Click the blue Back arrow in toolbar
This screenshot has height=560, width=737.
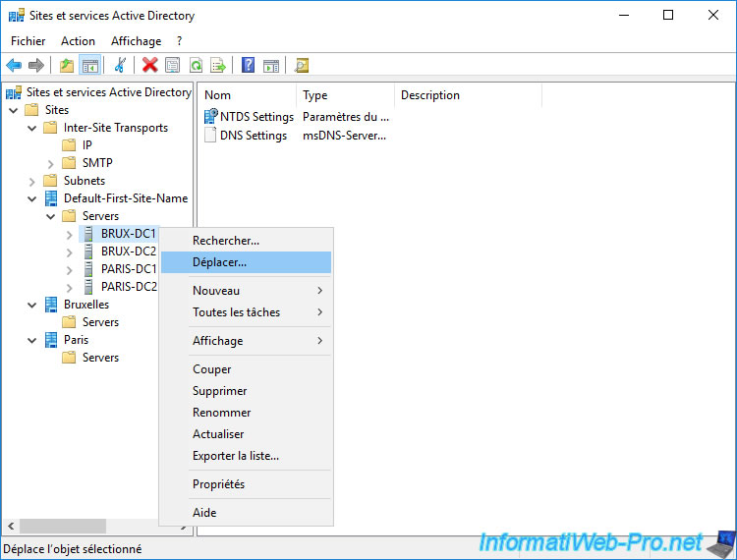14,66
